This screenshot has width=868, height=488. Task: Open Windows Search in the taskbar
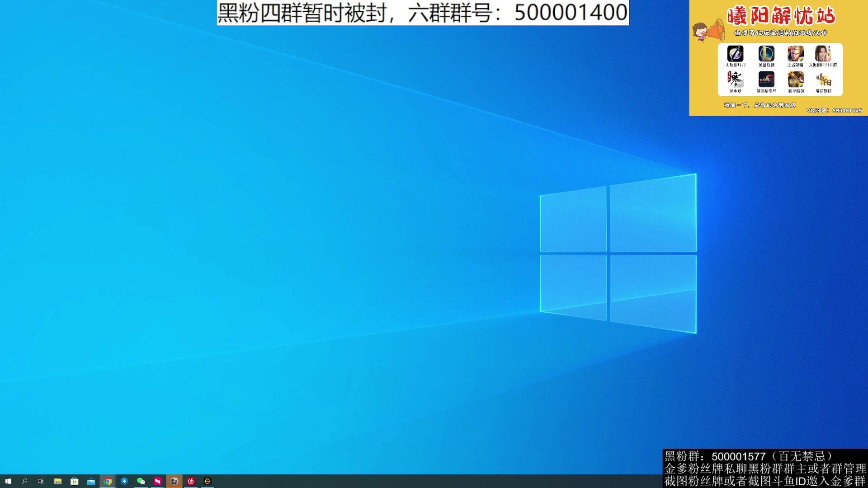[x=24, y=481]
